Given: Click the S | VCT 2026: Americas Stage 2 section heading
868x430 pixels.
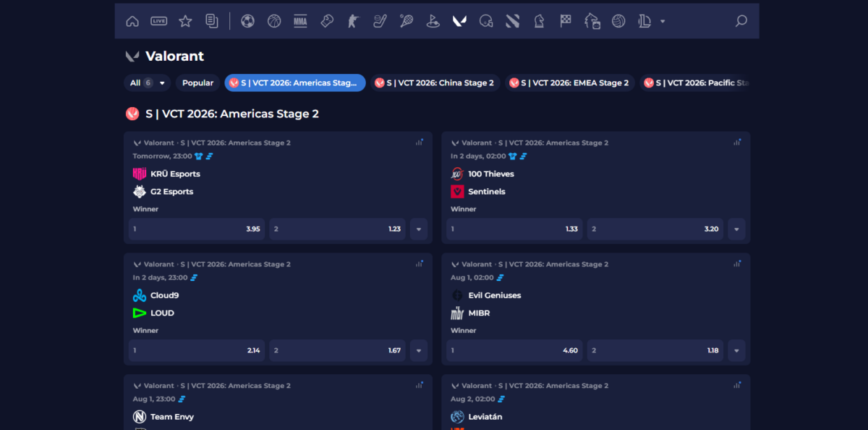Looking at the screenshot, I should point(232,114).
